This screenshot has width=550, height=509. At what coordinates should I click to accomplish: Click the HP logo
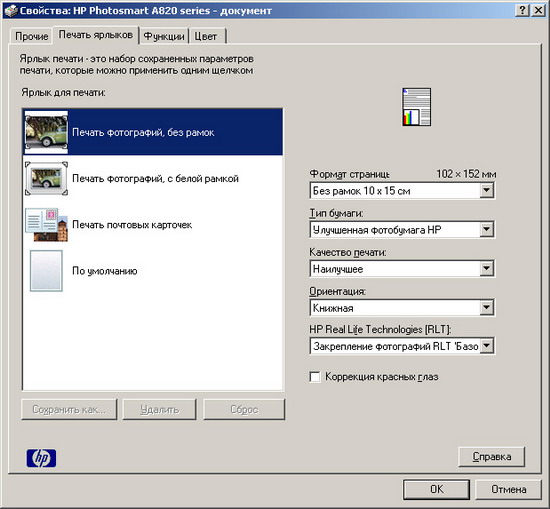pyautogui.click(x=41, y=458)
